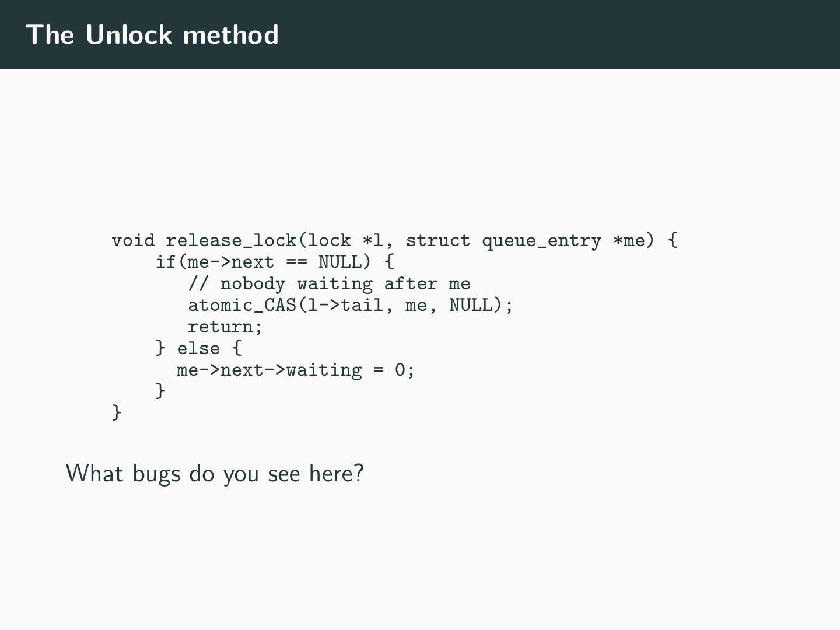This screenshot has width=840, height=630.
Task: Click the "void" keyword in the code
Action: (x=133, y=240)
